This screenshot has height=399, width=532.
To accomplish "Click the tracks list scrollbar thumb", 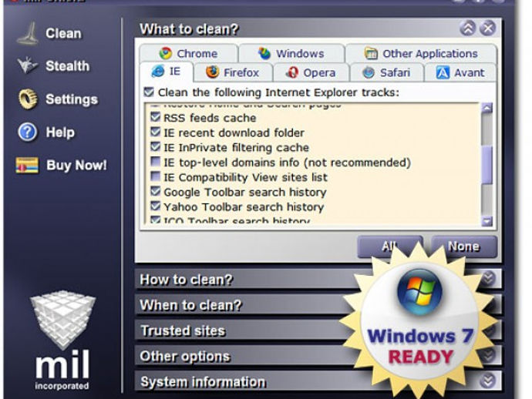I will point(487,165).
